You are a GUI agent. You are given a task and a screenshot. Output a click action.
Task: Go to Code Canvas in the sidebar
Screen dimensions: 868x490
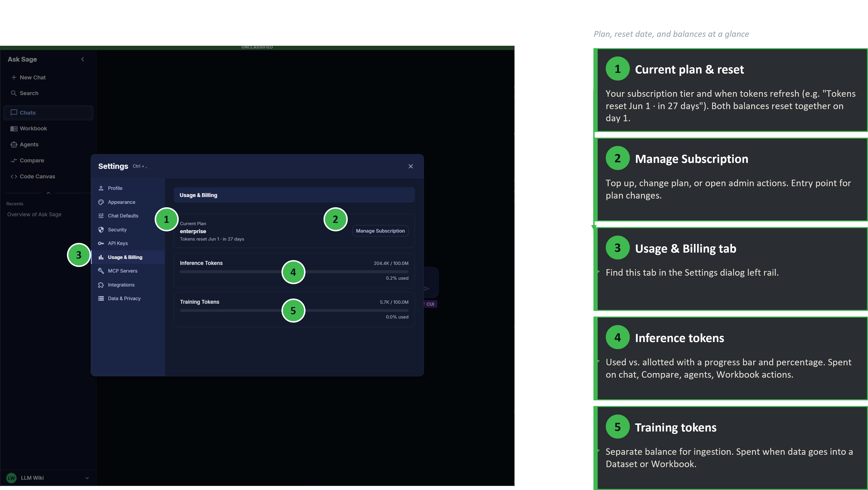48,176
